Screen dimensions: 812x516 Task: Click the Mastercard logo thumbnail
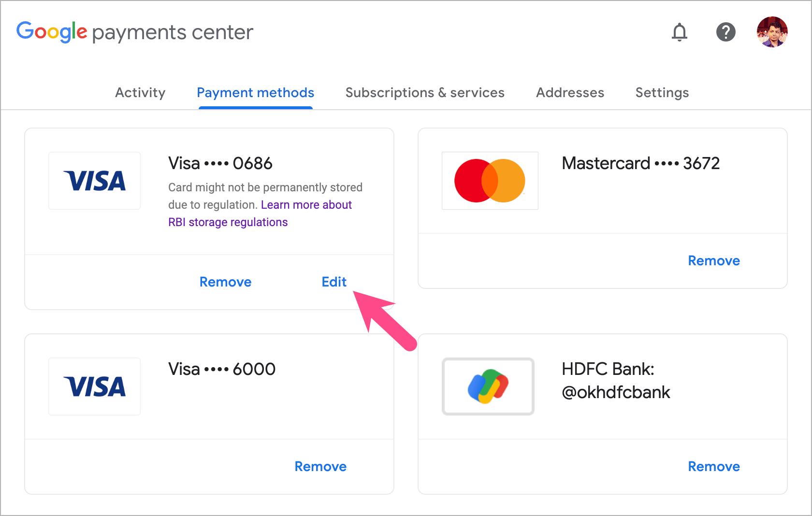click(490, 181)
